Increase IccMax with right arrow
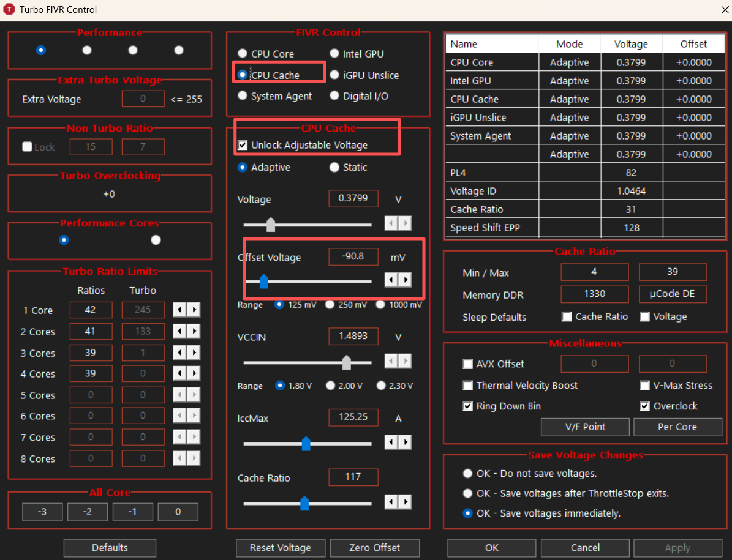732x560 pixels. [406, 441]
